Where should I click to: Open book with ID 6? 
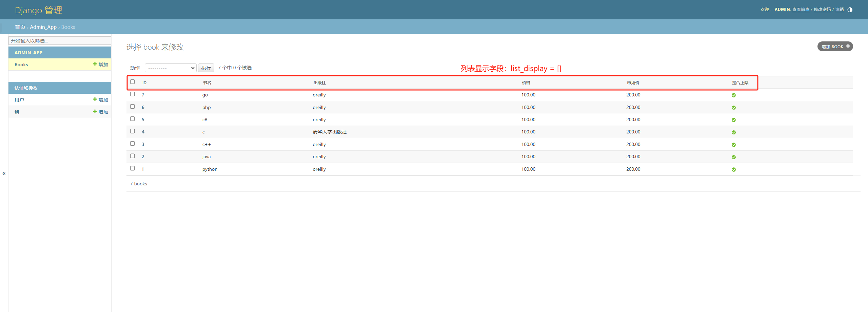coord(143,107)
